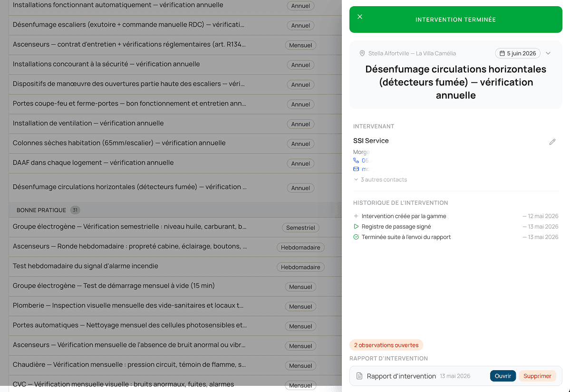Click the document icon next to Rapport d'intervention
The height and width of the screenshot is (392, 570).
pos(359,376)
